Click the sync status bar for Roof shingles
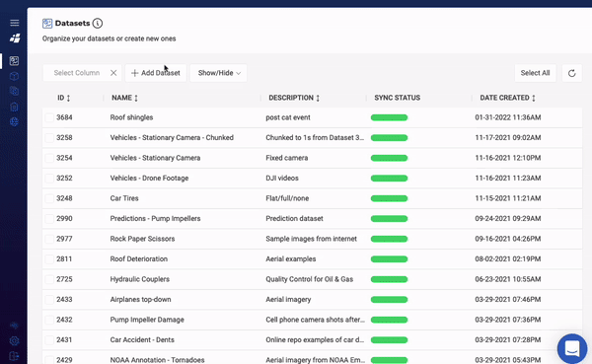The image size is (592, 364). (389, 117)
